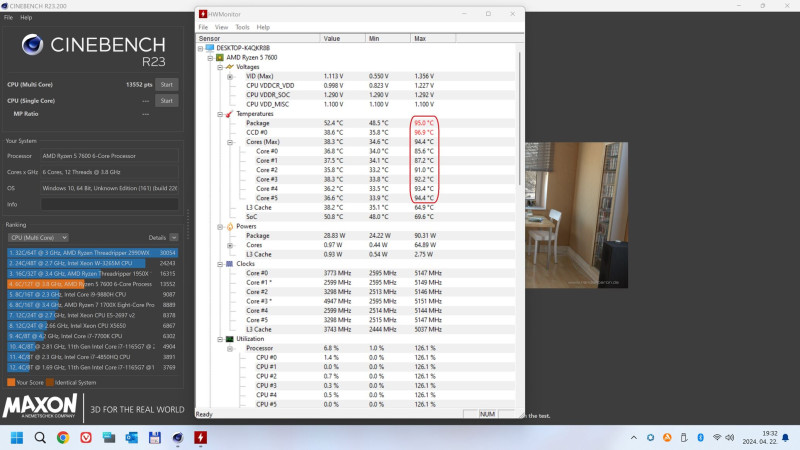This screenshot has width=800, height=450.
Task: Open the notification bell icon
Action: pyautogui.click(x=786, y=438)
